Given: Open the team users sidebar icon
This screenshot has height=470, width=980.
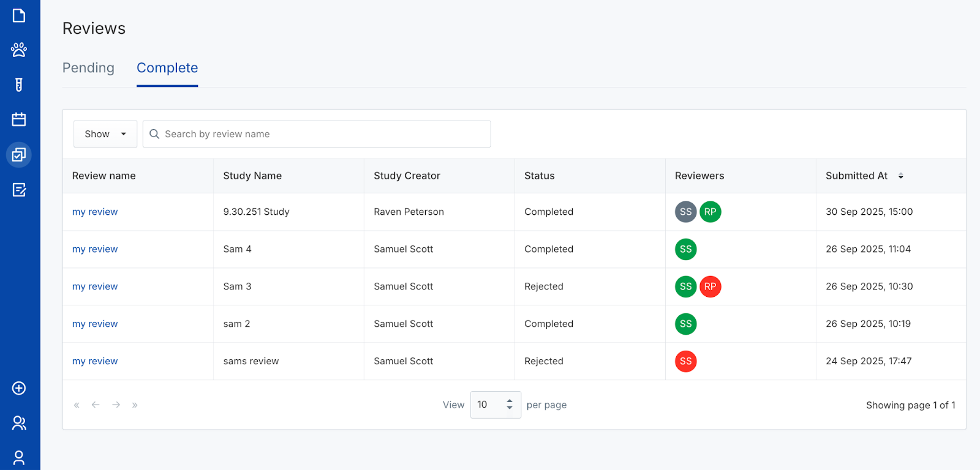Looking at the screenshot, I should pyautogui.click(x=19, y=423).
